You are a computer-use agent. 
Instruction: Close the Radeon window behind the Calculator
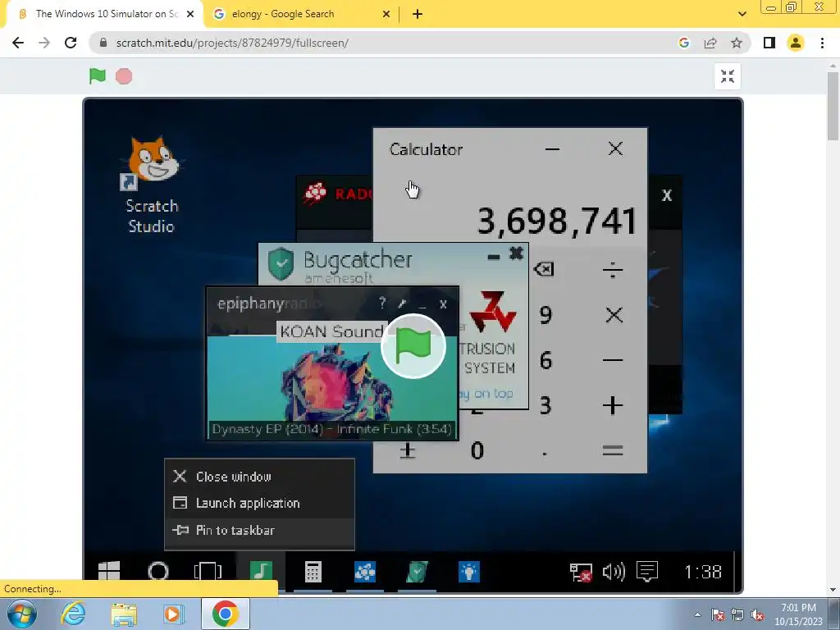pos(666,195)
